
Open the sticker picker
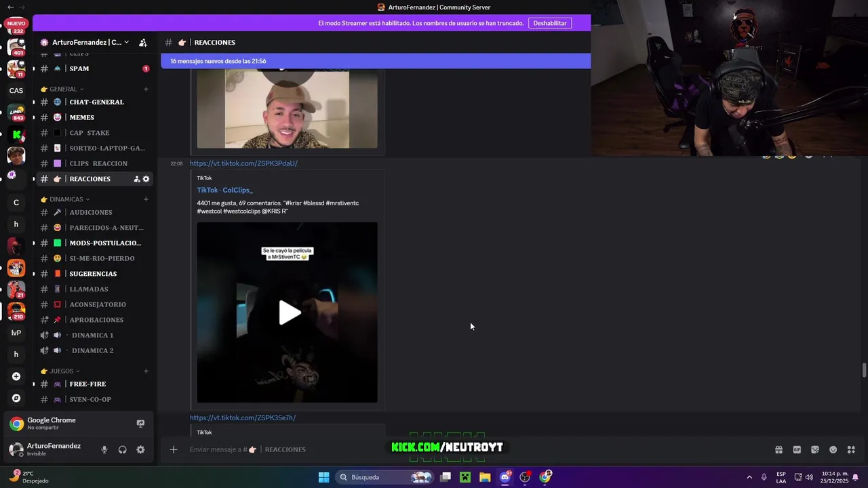(x=815, y=449)
